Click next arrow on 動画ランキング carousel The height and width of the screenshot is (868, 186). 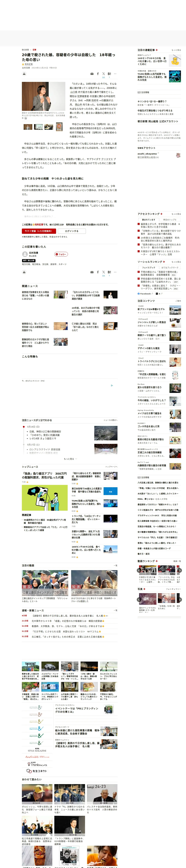pyautogui.click(x=180, y=570)
